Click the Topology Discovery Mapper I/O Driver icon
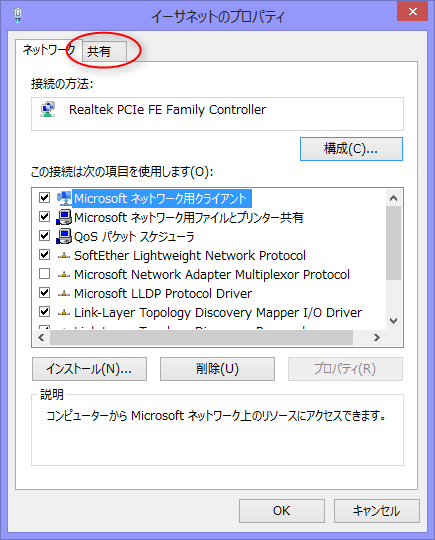Image resolution: width=435 pixels, height=540 pixels. click(x=64, y=312)
